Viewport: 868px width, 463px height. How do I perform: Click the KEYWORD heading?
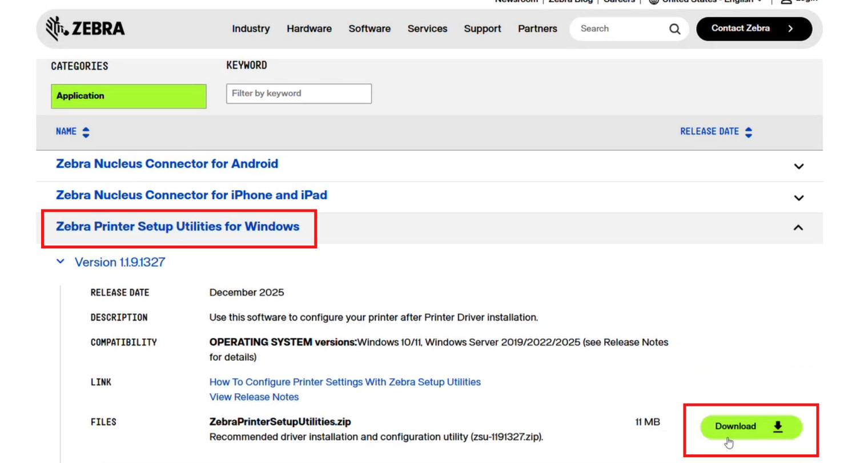[247, 65]
